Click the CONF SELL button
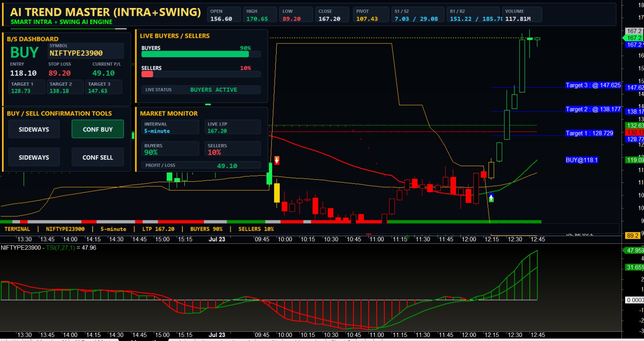 [98, 157]
